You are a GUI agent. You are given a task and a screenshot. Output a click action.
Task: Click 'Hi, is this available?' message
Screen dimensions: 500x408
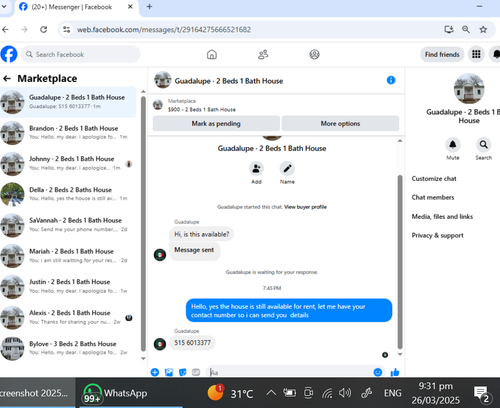point(202,234)
